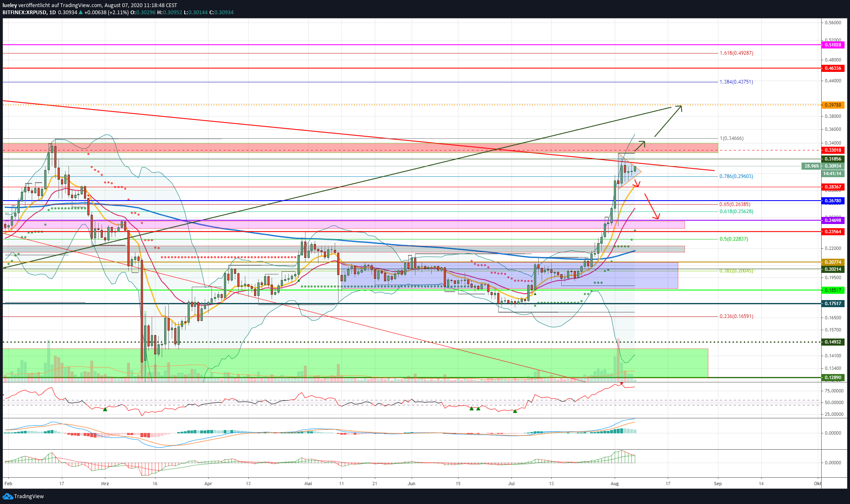The height and width of the screenshot is (504, 850).
Task: Click the Sep label on time axis
Action: pos(718,484)
